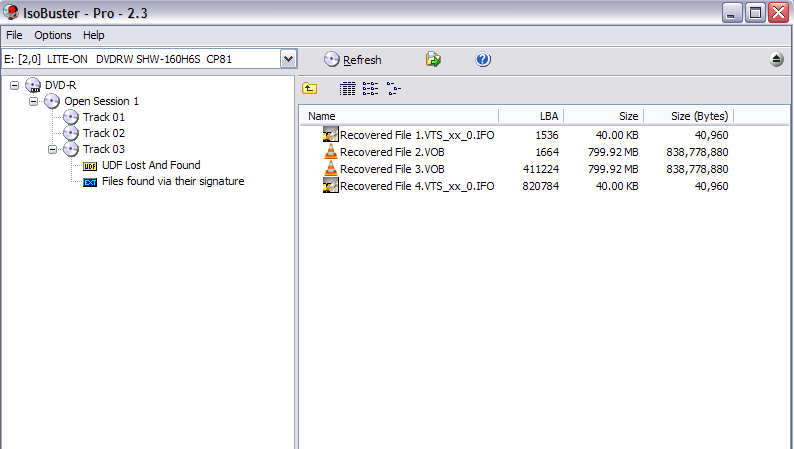Collapse the Track 03 node
This screenshot has width=794, height=449.
click(53, 149)
